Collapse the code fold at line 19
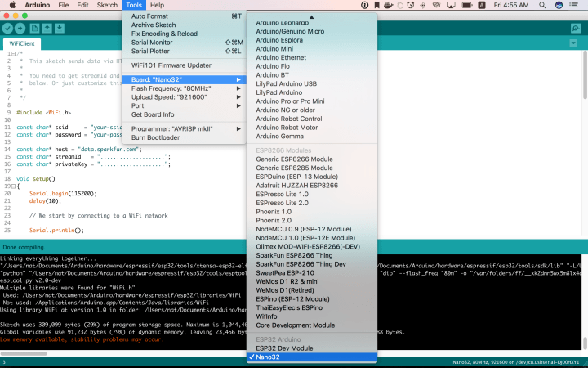Viewport: 588px width, 368px height. (x=13, y=186)
